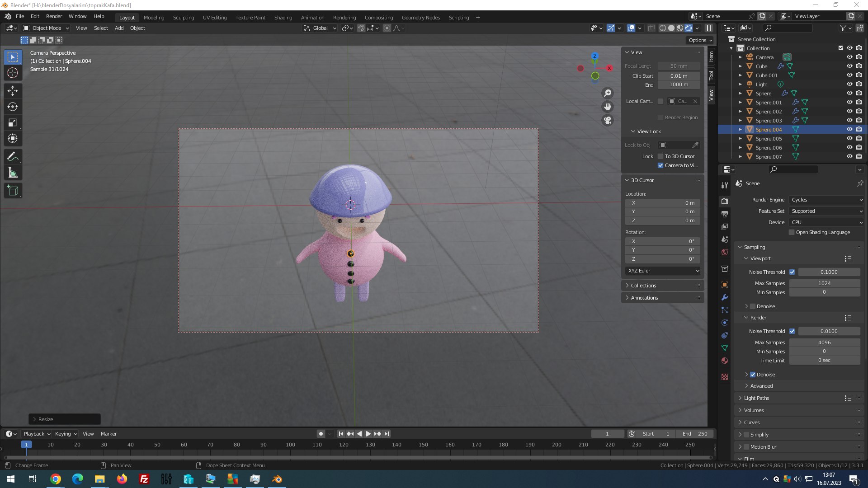Activate the Annotate pencil tool

click(x=13, y=157)
